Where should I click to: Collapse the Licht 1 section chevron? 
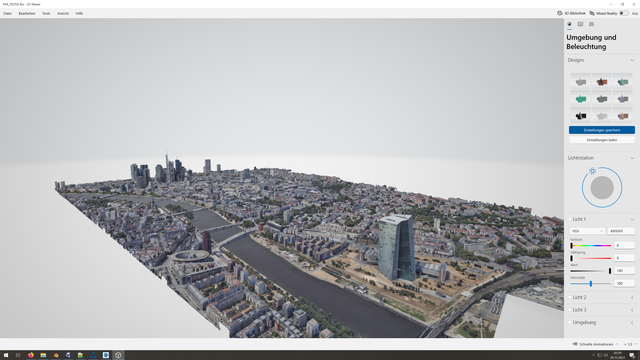632,219
